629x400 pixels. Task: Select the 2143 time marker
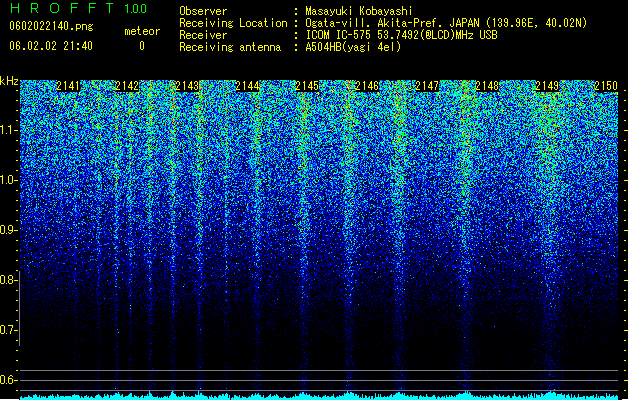click(187, 86)
